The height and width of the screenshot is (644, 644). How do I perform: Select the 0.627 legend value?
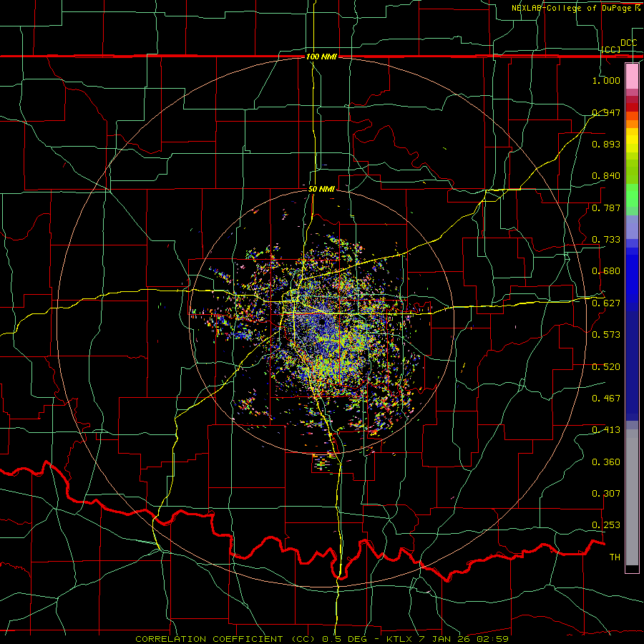tap(606, 303)
